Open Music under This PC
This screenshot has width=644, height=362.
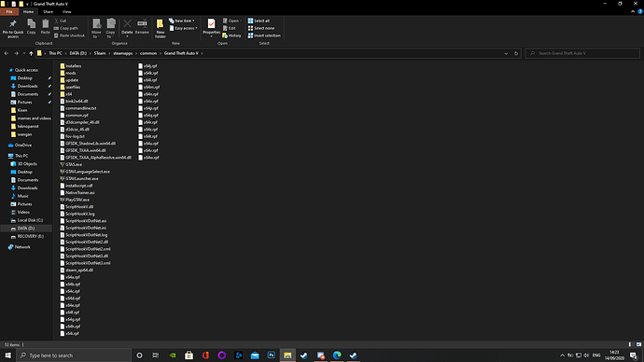23,196
